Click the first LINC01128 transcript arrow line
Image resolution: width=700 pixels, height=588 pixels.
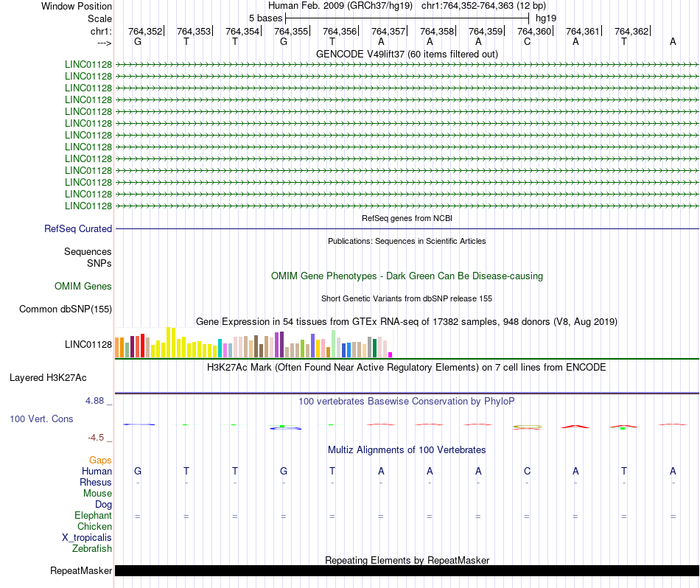(407, 65)
